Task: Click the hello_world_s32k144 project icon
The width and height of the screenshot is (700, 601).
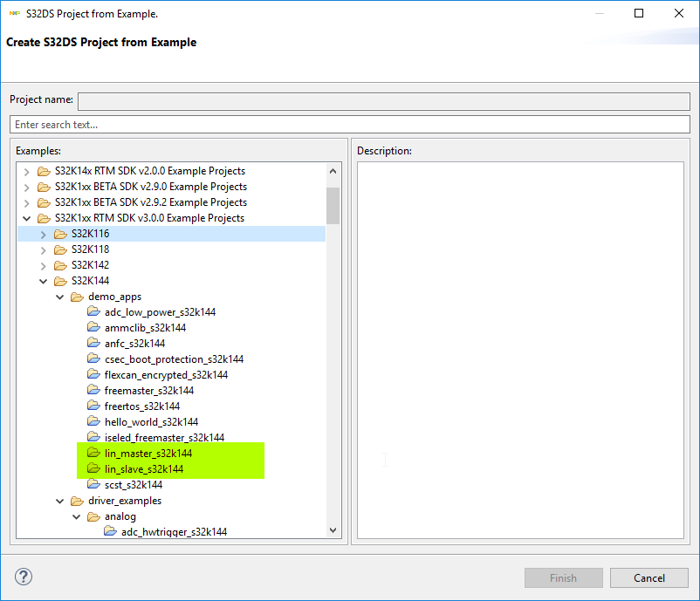Action: click(x=93, y=421)
